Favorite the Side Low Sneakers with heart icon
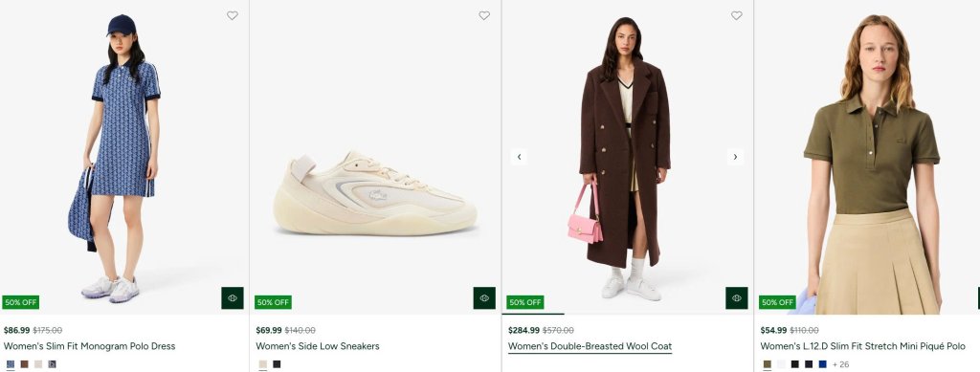Viewport: 980px width, 372px height. (x=484, y=15)
